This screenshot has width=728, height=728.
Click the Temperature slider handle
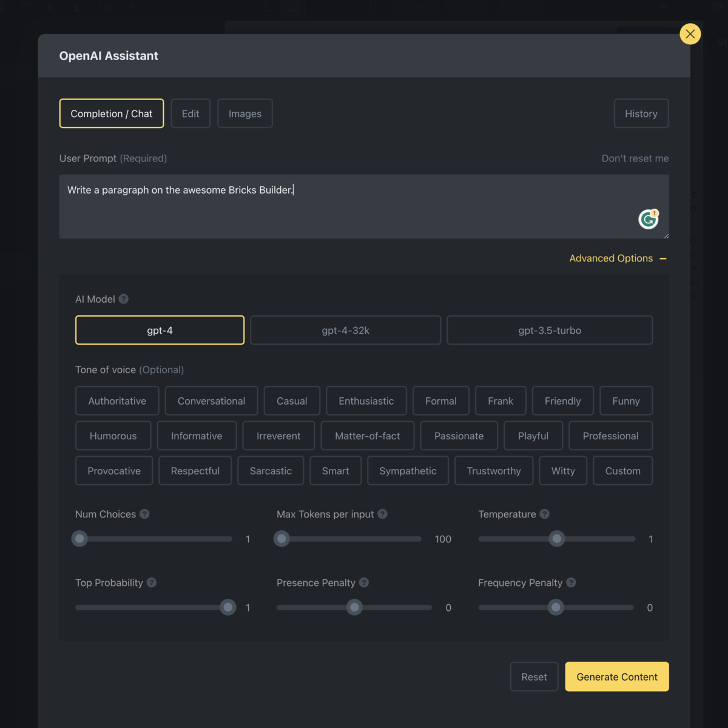(x=557, y=539)
